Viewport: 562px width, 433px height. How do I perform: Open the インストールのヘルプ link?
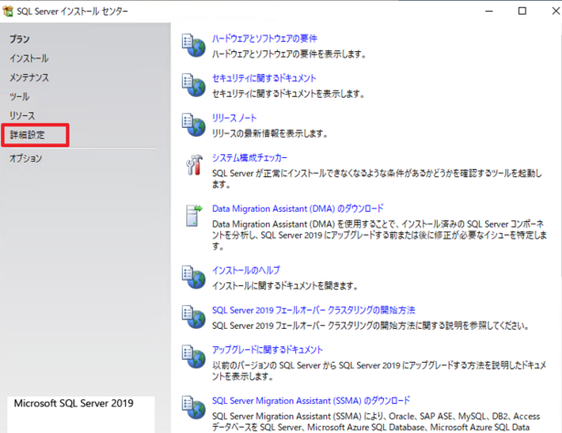click(246, 270)
